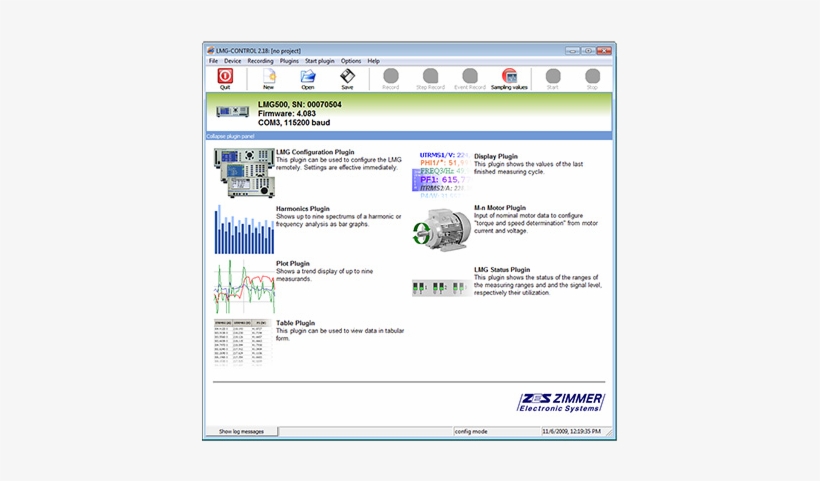Click the LMG Status Plugin title
Screen dimensions: 820x481
click(502, 270)
